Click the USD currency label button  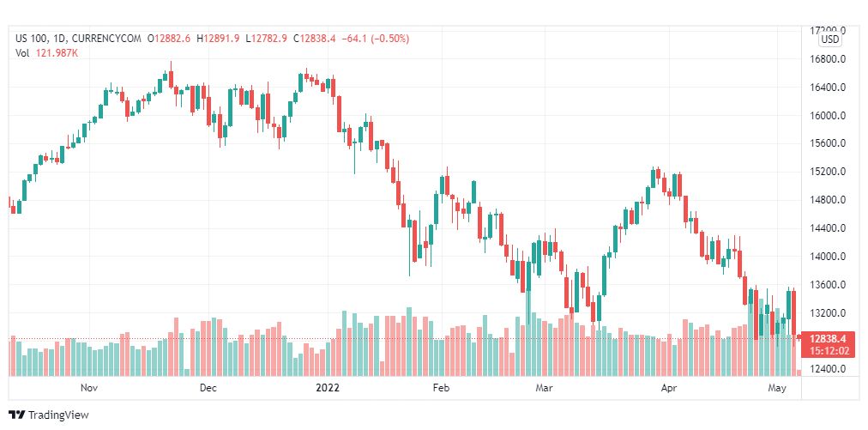pyautogui.click(x=829, y=39)
